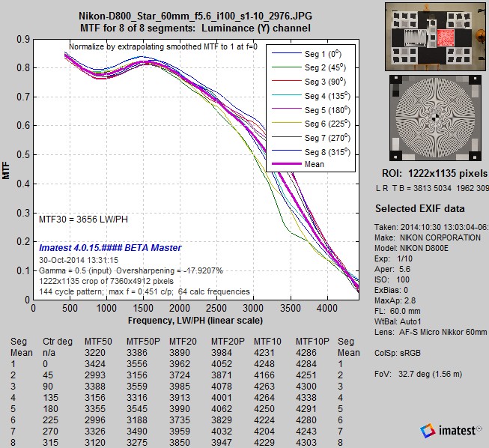Screen dimensions: 489x448
Task: Click the Seg 3 (90°) legend entry
Action: click(x=309, y=82)
